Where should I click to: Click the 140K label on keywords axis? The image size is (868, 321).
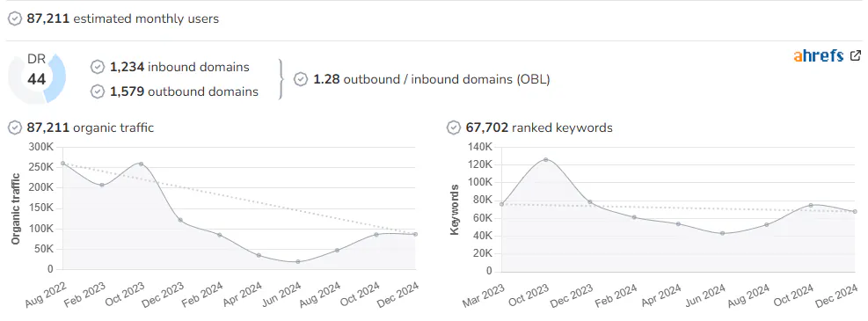480,147
